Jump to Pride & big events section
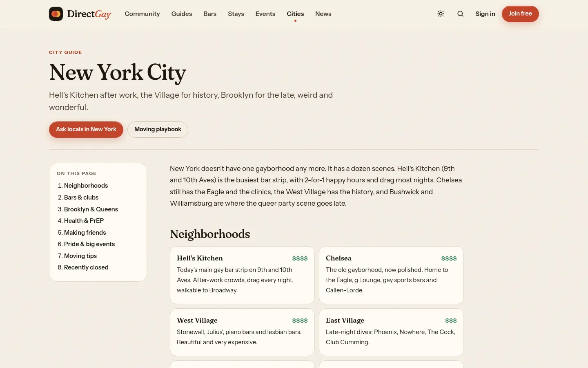Image resolution: width=588 pixels, height=368 pixels. click(x=89, y=244)
